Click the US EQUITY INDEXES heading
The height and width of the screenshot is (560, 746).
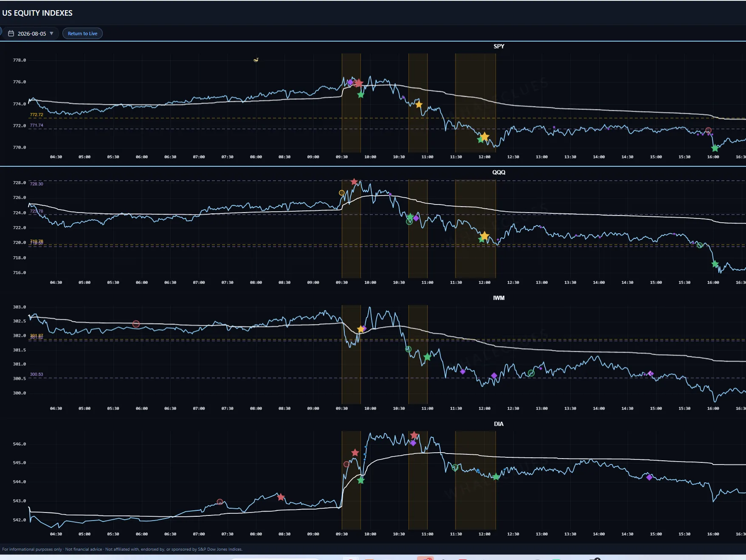(x=37, y=13)
